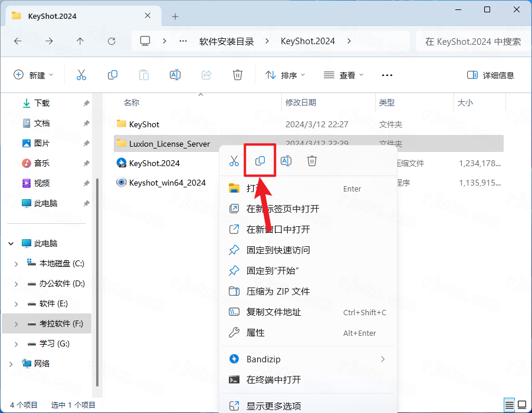Choose 复制文件地址 from the context menu

point(308,312)
